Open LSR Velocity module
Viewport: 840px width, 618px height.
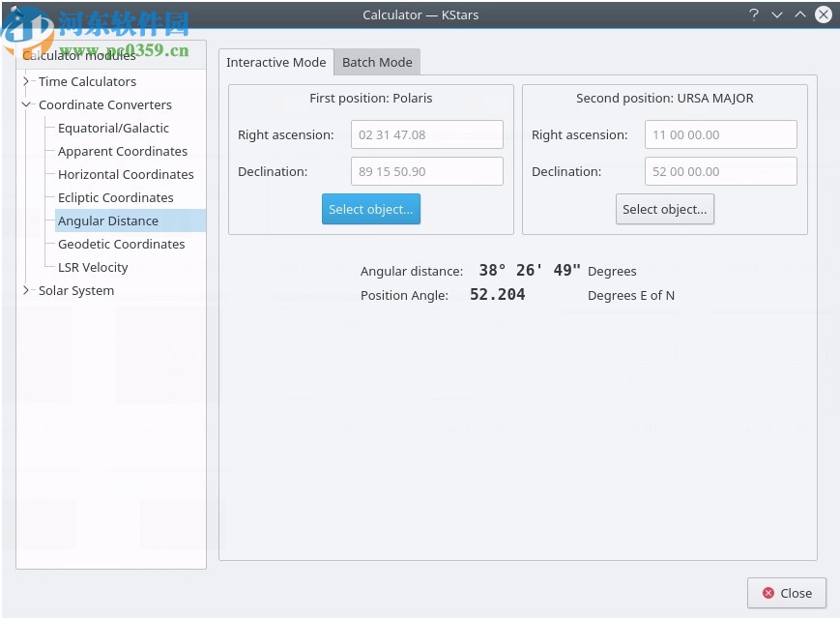[93, 267]
